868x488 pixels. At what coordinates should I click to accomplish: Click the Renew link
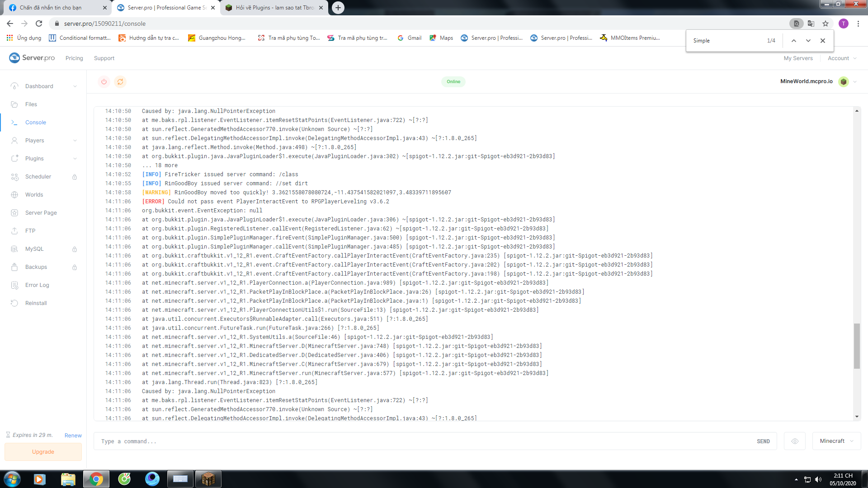(73, 436)
